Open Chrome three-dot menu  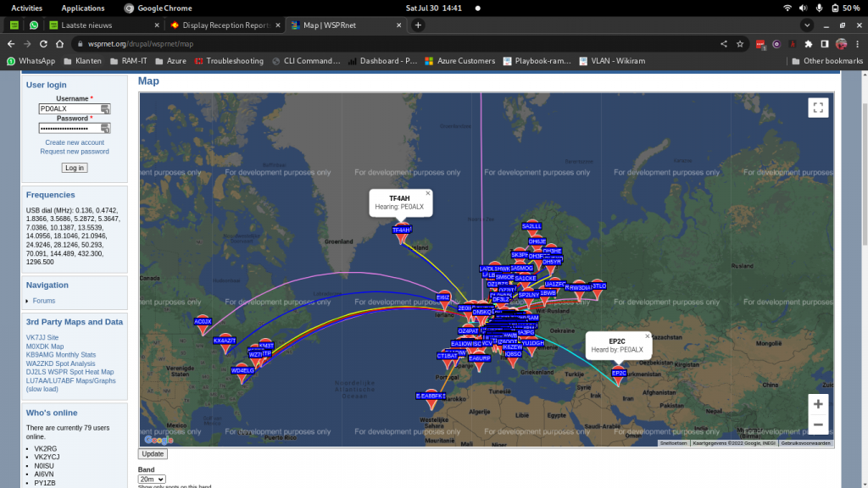click(858, 44)
